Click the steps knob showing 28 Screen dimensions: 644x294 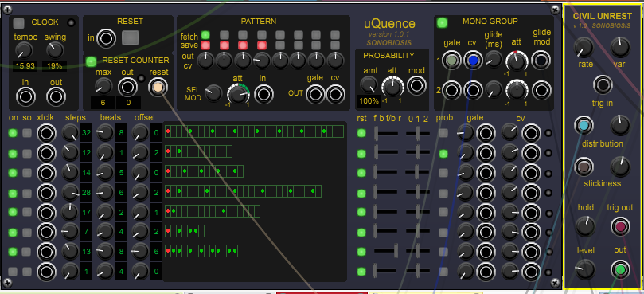click(x=70, y=193)
